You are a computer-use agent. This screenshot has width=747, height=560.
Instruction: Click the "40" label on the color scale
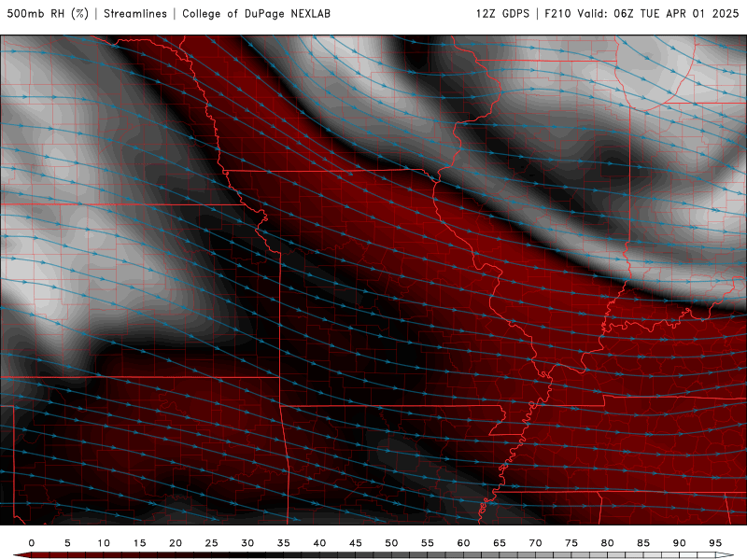point(319,543)
